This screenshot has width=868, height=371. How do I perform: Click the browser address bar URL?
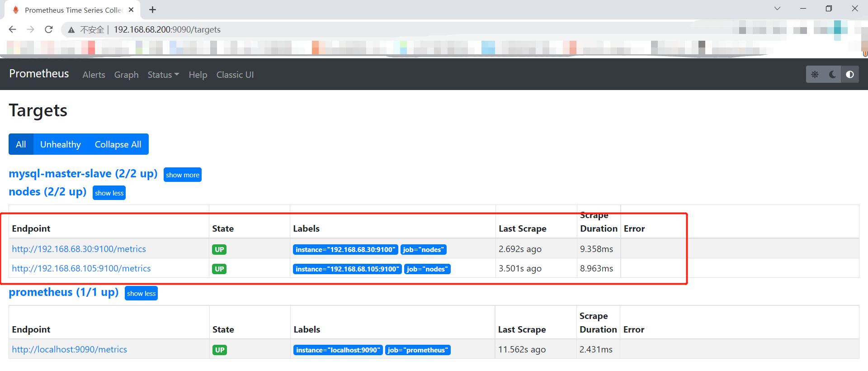[x=167, y=29]
